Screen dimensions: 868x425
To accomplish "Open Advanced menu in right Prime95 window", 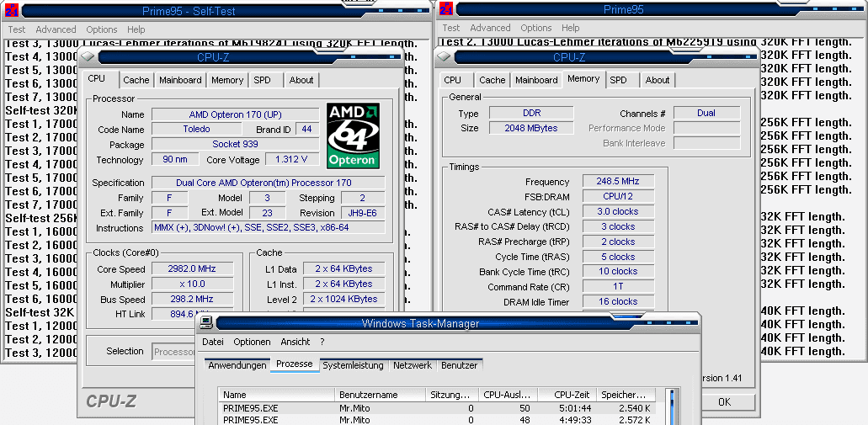I will pos(490,28).
